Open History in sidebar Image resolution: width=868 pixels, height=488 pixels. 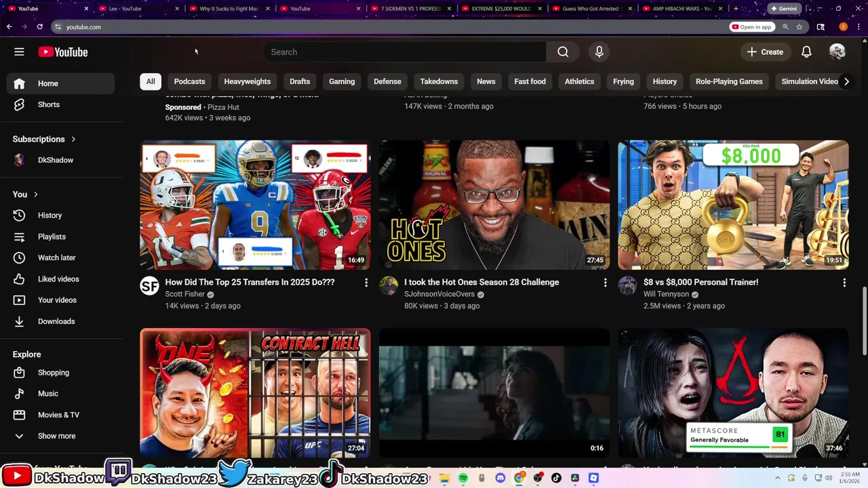61,216
